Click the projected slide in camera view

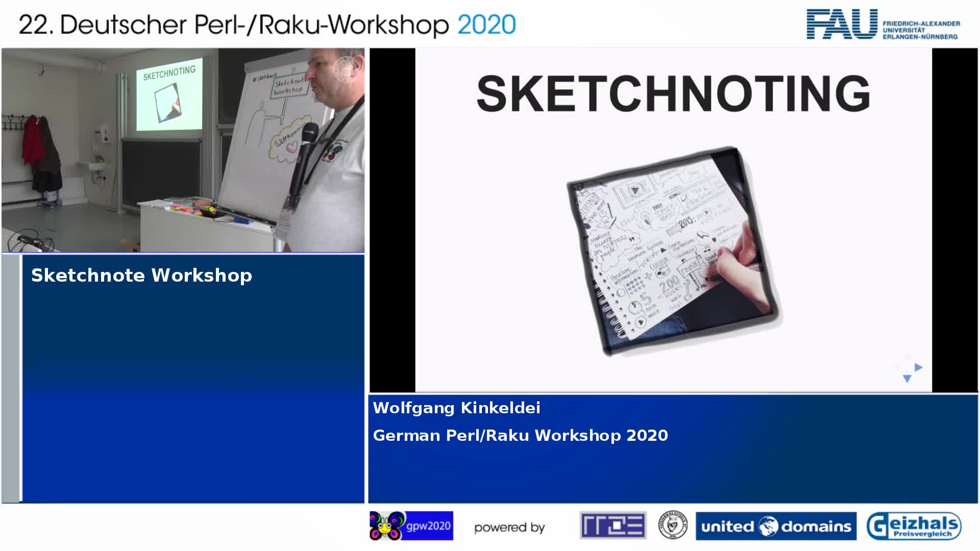(168, 94)
